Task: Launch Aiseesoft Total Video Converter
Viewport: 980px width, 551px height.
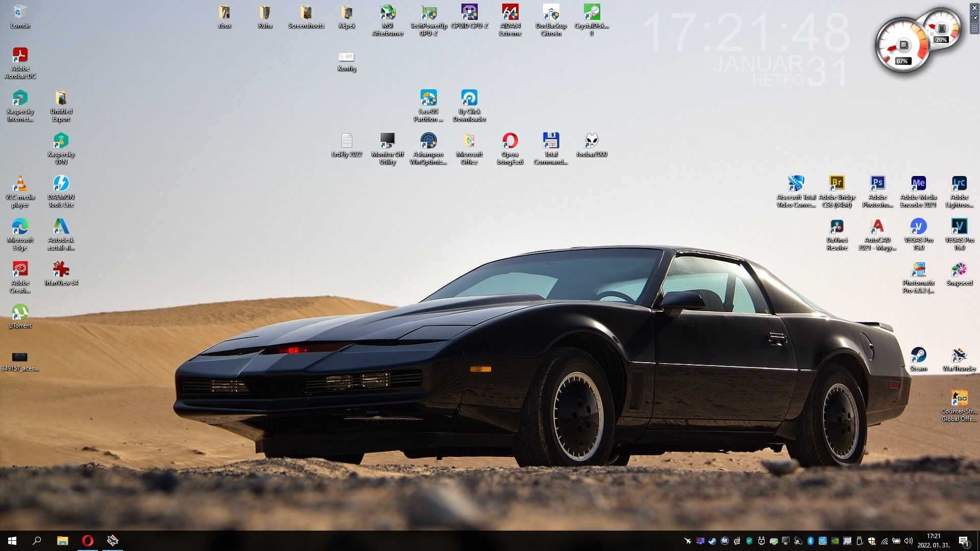Action: point(796,192)
